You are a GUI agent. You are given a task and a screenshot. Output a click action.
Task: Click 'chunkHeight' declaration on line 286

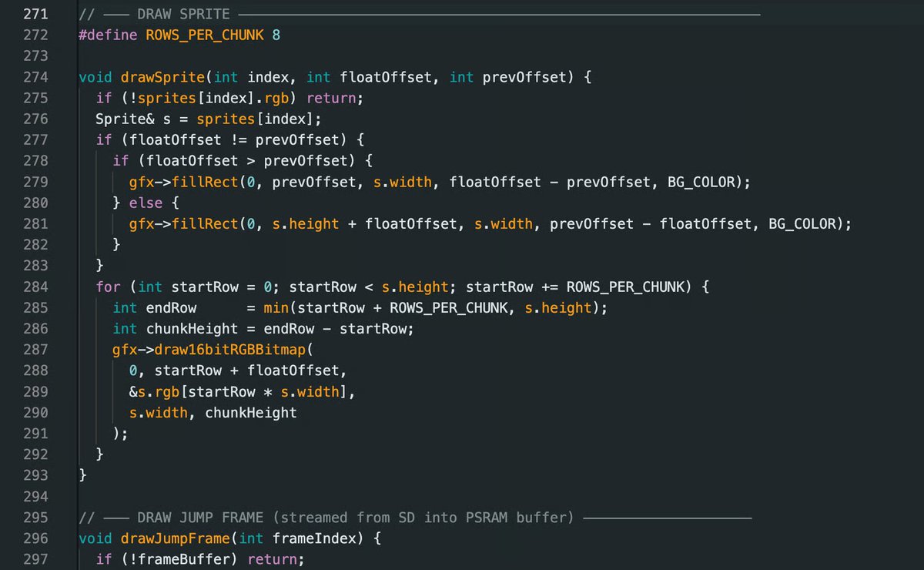tap(192, 329)
